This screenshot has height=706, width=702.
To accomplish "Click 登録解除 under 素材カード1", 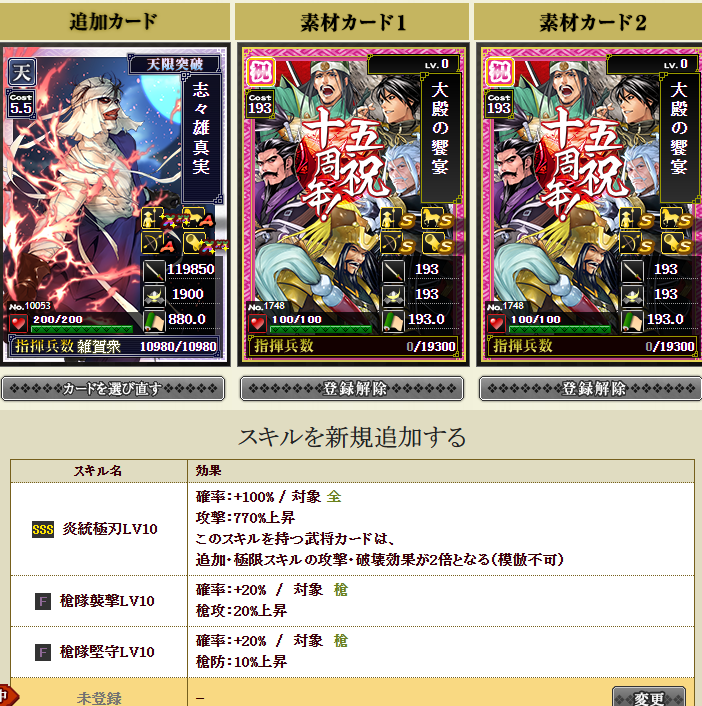I will tap(352, 389).
